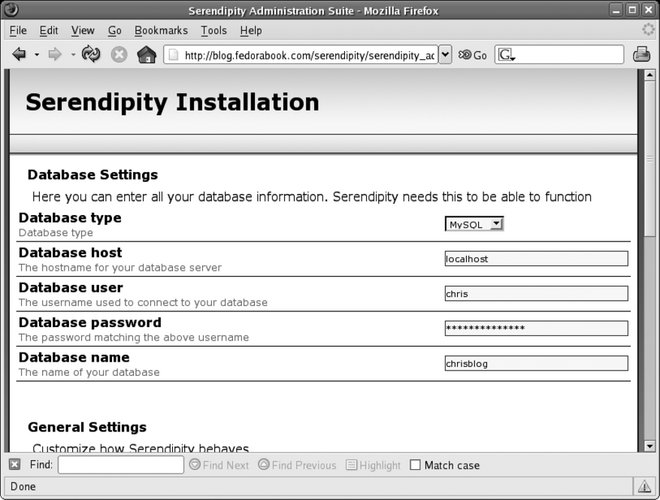Click the Highlight button

pyautogui.click(x=373, y=465)
